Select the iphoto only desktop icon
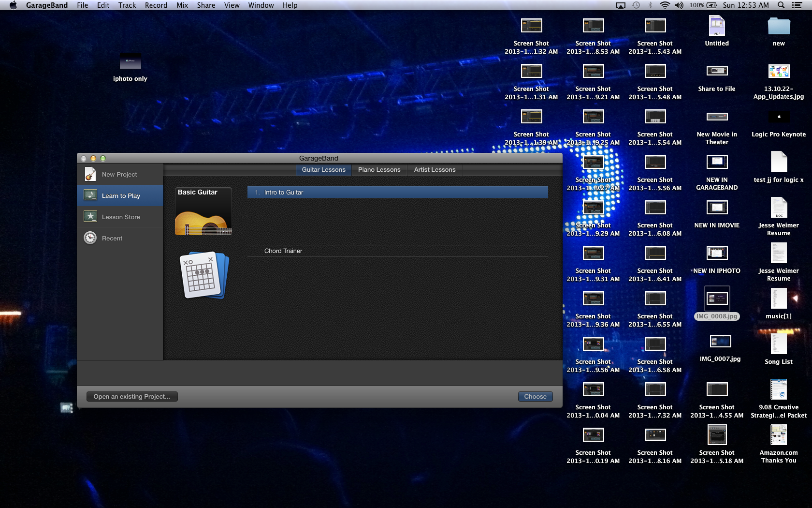Viewport: 812px width, 508px height. click(x=130, y=61)
